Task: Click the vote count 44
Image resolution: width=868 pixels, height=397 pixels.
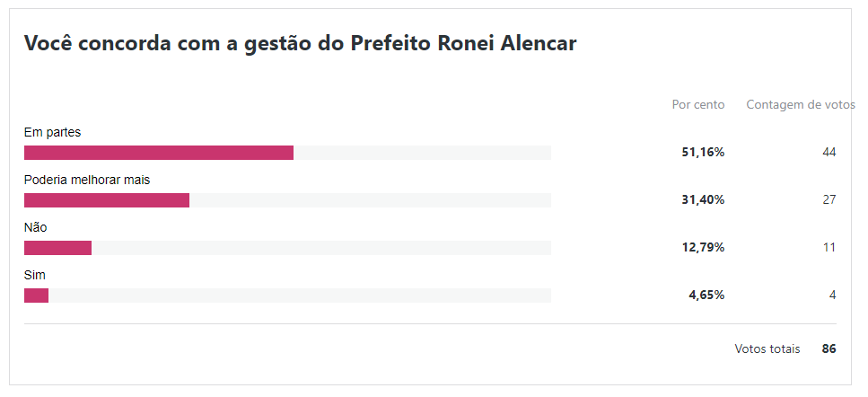Action: [x=829, y=153]
